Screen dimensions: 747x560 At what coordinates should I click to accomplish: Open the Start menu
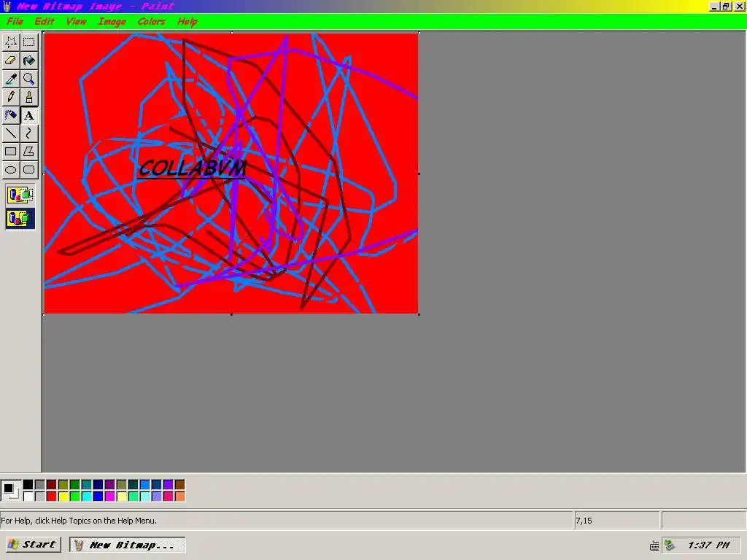(33, 544)
